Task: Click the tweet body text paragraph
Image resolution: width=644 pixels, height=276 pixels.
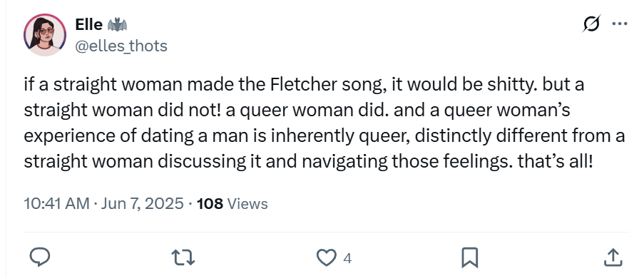Action: coord(324,123)
